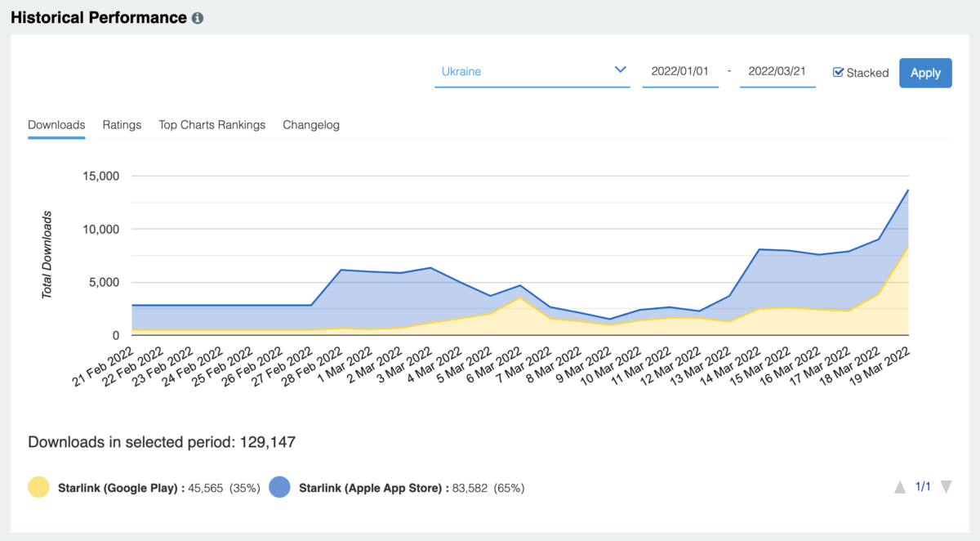Switch to the Ratings tab

tap(122, 125)
